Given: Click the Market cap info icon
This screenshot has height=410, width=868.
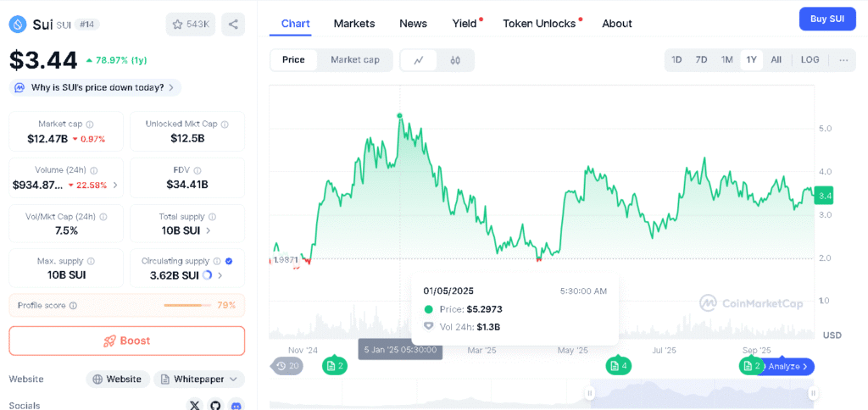Looking at the screenshot, I should click(x=90, y=125).
